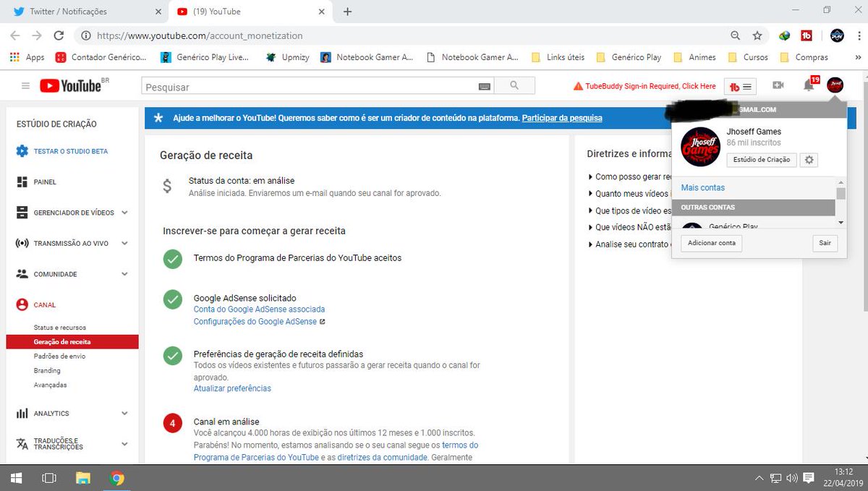
Task: Open Task View on taskbar
Action: (x=49, y=478)
